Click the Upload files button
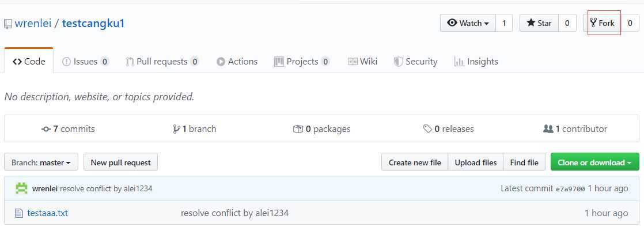644x227 pixels. pyautogui.click(x=476, y=162)
